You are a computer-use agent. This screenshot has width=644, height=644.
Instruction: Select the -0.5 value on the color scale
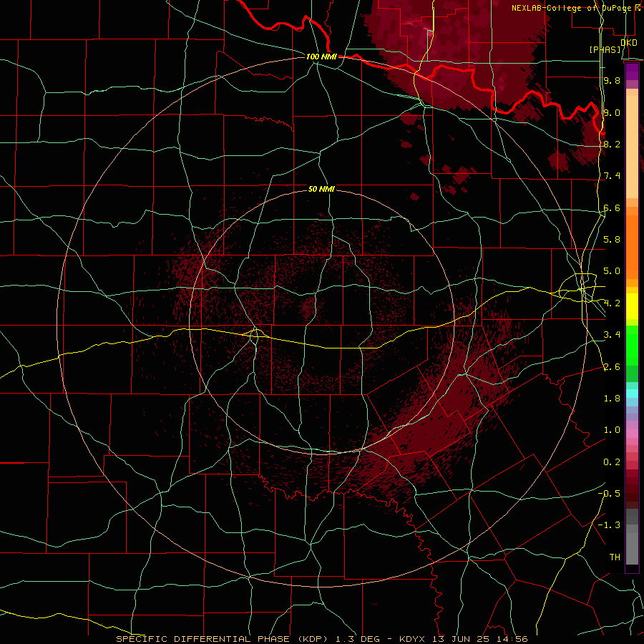[x=609, y=494]
